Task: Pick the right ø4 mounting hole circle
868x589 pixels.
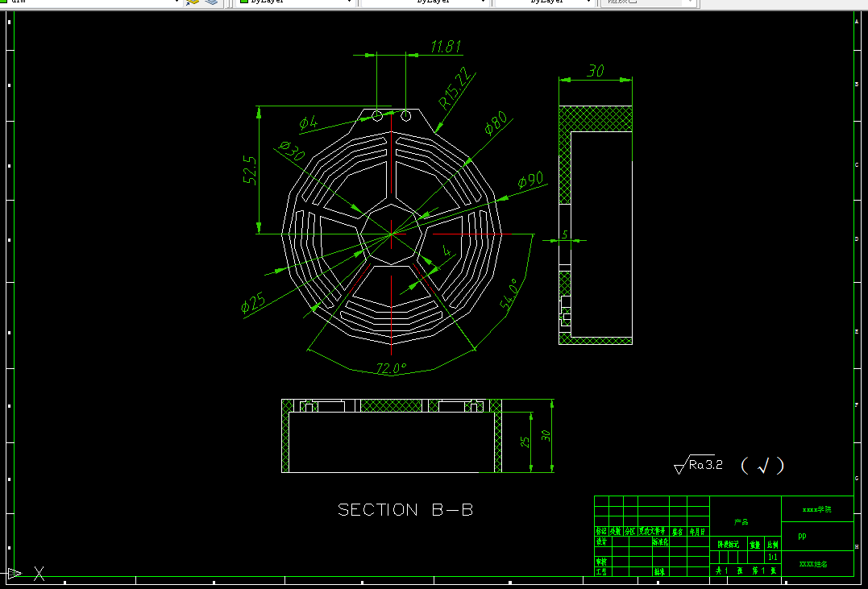Action: (x=405, y=116)
